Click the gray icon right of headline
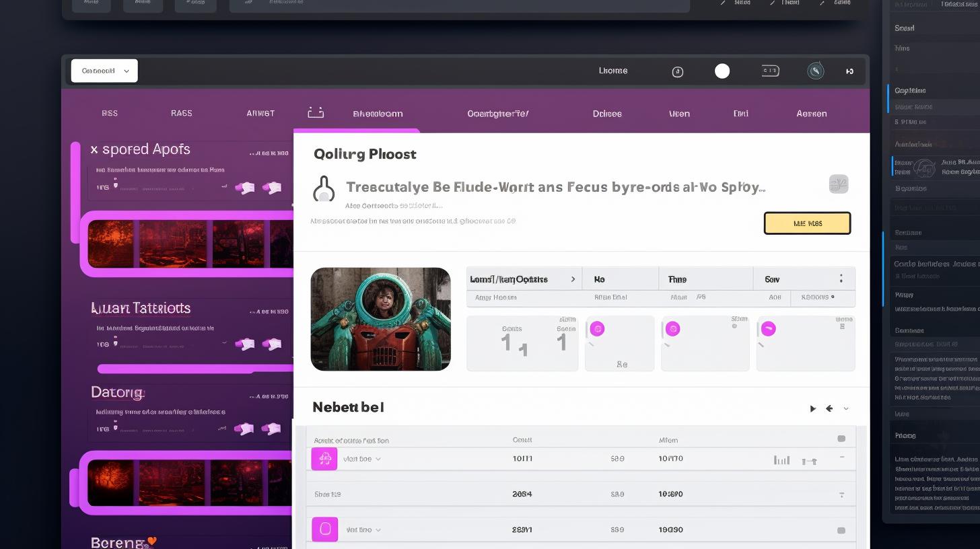Screen dimensions: 980x549 pos(838,184)
